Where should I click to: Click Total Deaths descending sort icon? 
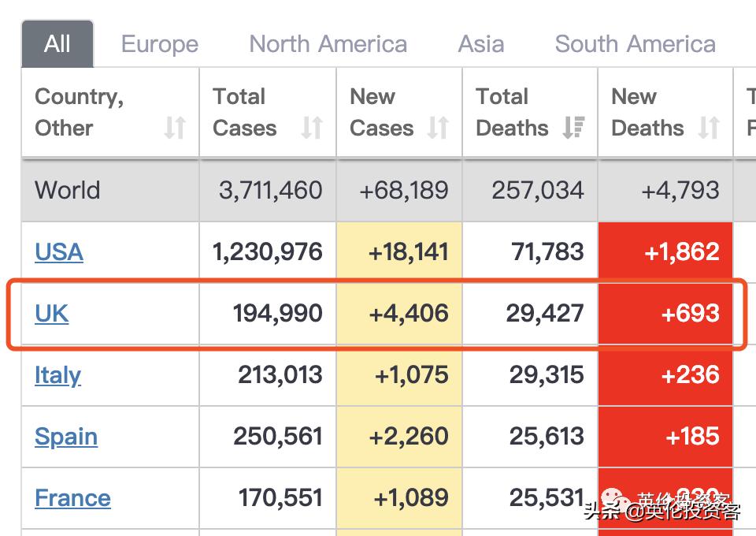pyautogui.click(x=573, y=128)
